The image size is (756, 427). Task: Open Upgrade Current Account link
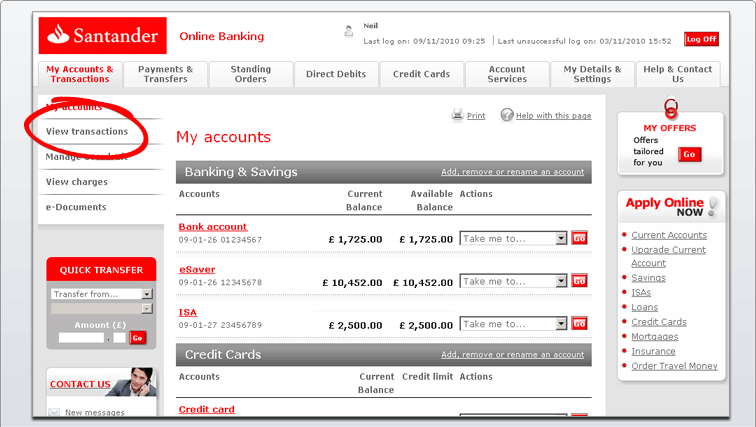click(668, 256)
